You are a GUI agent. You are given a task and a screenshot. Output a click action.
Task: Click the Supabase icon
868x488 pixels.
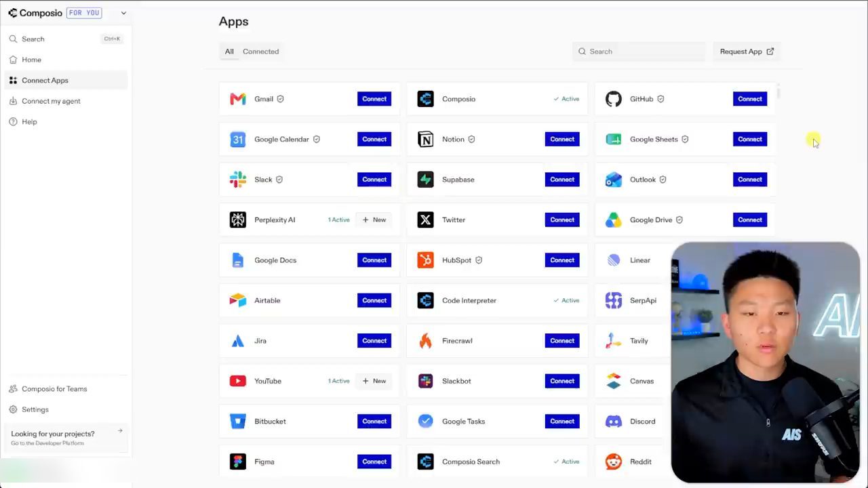click(x=425, y=180)
